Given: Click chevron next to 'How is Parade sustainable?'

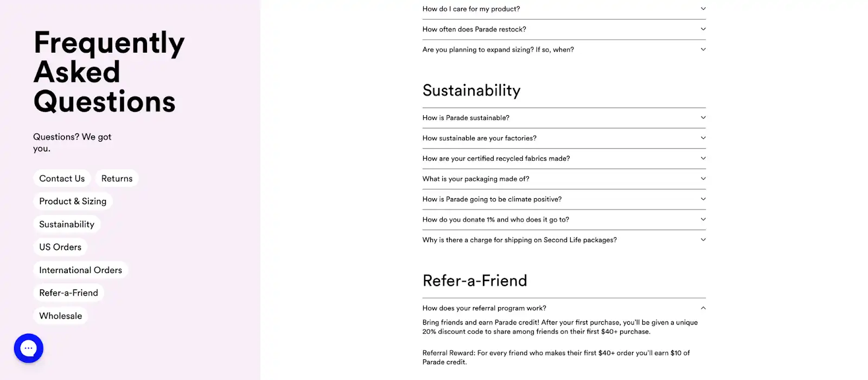Looking at the screenshot, I should click(x=703, y=118).
